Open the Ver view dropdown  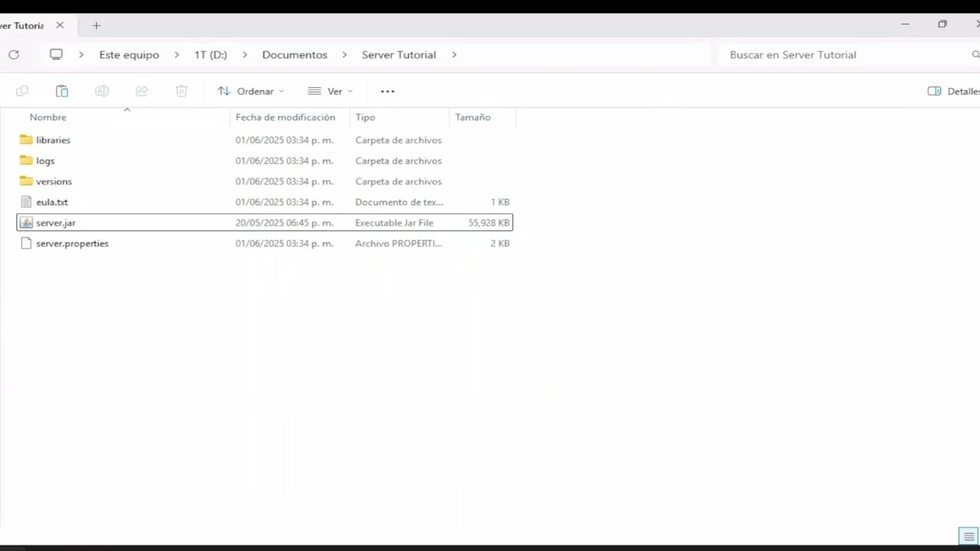point(330,91)
